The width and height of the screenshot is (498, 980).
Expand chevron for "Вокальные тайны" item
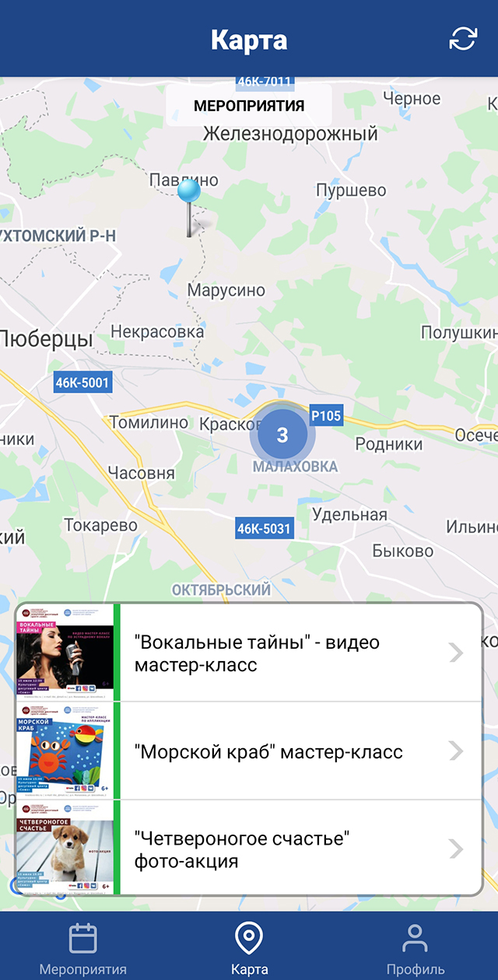[x=457, y=653]
